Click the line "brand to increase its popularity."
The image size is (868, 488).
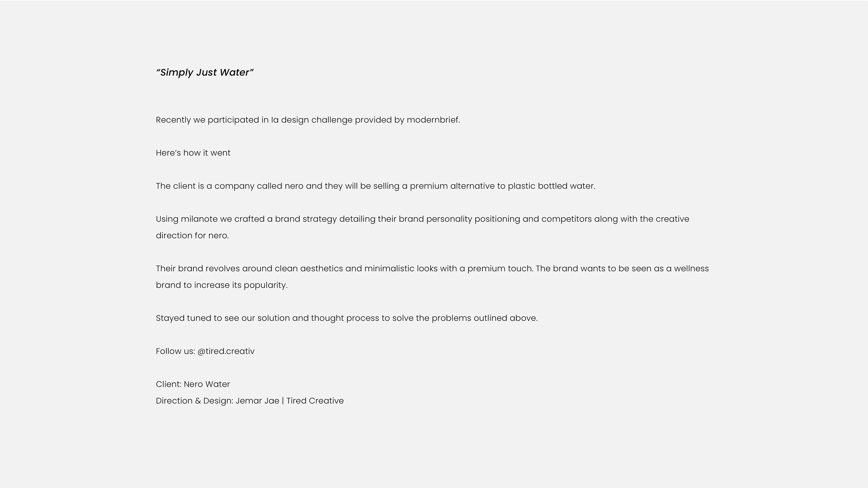221,285
